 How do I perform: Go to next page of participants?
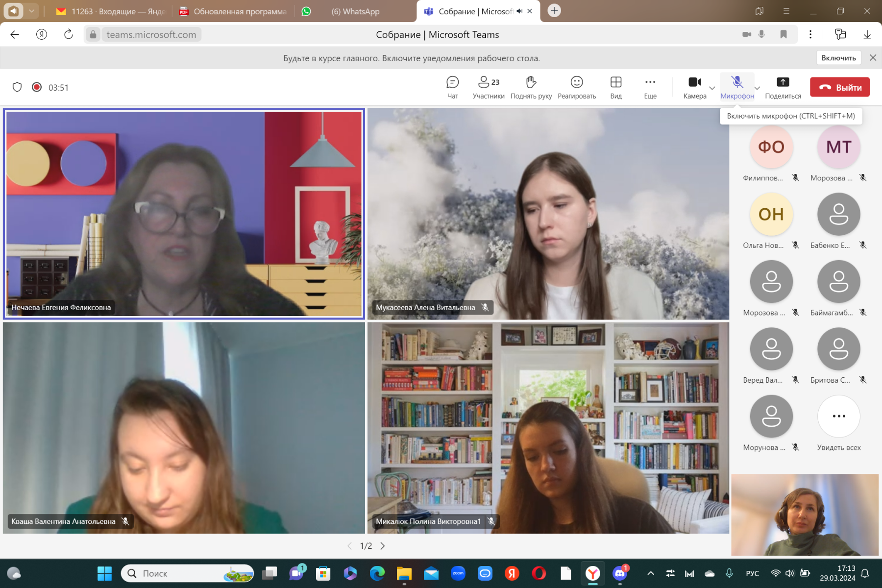click(383, 546)
